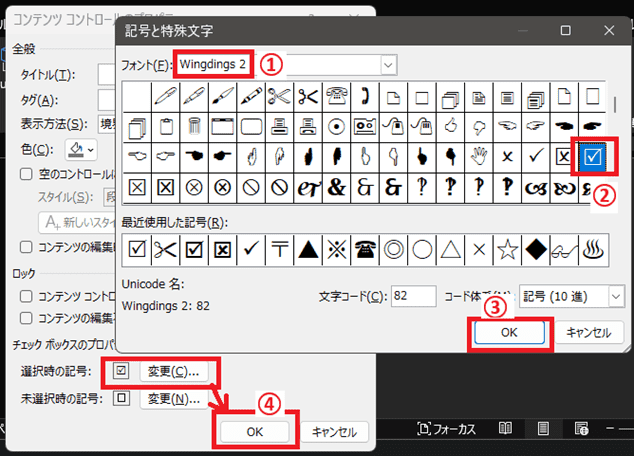634x456 pixels.
Task: Open the フォント dropdown list
Action: tap(388, 65)
